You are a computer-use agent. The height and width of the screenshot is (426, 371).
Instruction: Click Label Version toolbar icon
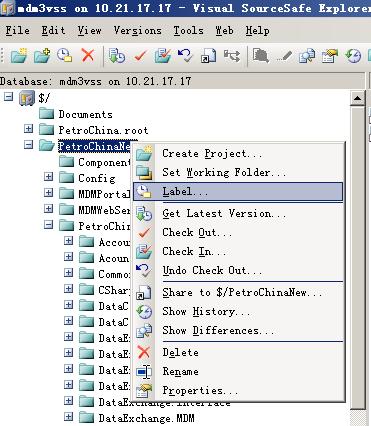pos(65,55)
